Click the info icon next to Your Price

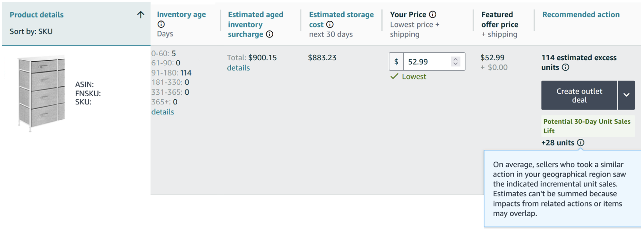(x=433, y=14)
